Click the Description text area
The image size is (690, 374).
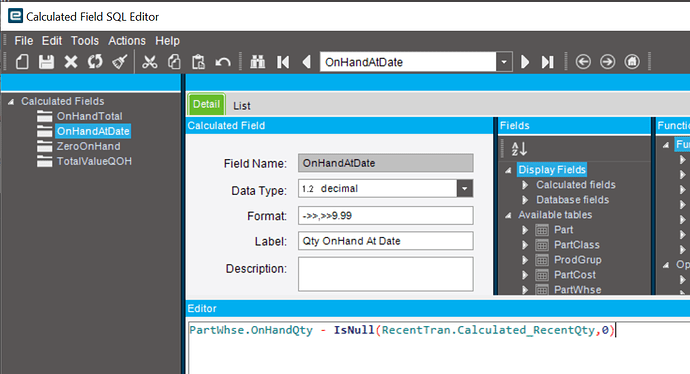click(x=386, y=274)
